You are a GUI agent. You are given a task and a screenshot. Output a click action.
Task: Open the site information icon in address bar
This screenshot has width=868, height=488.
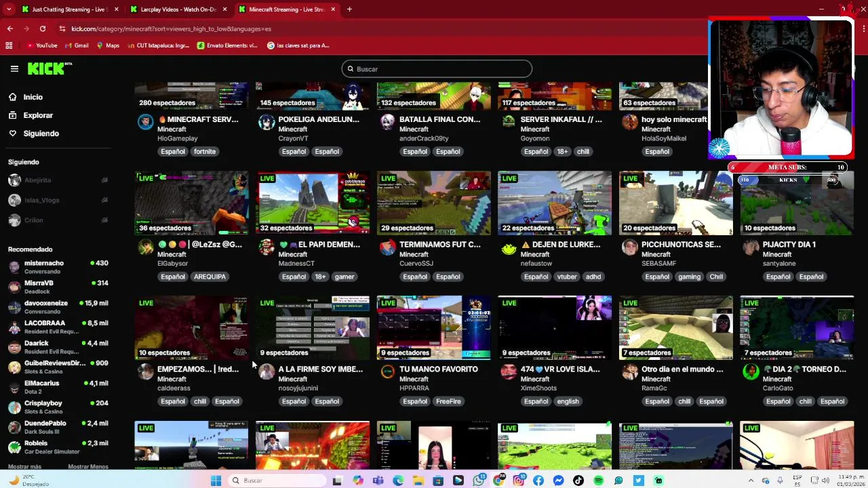(62, 28)
